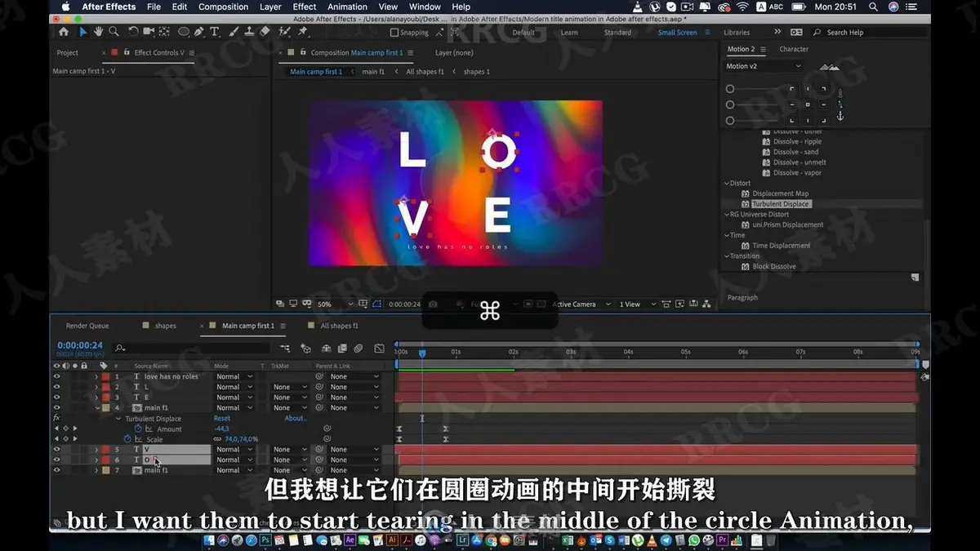
Task: Select the Clone Stamp tool
Action: [249, 32]
